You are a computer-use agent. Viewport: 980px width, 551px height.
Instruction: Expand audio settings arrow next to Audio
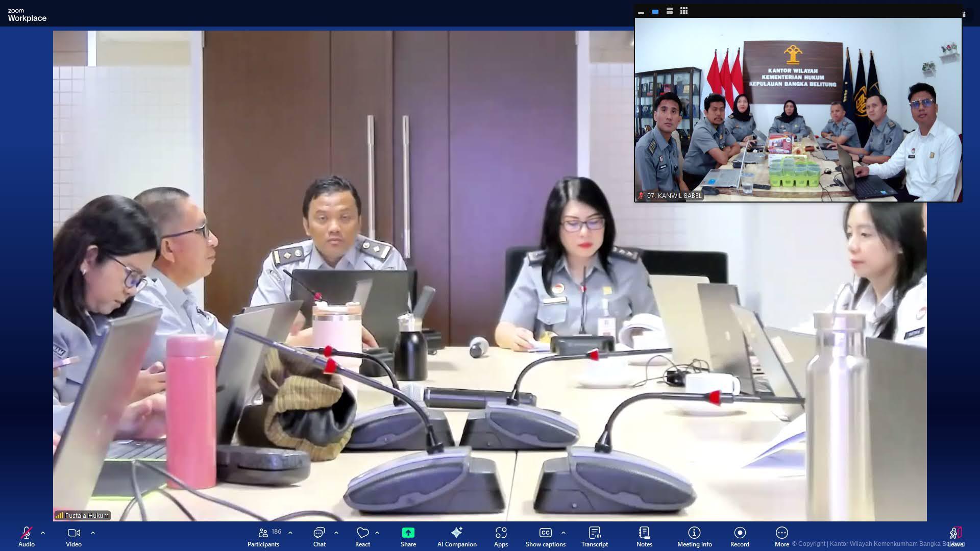click(43, 532)
